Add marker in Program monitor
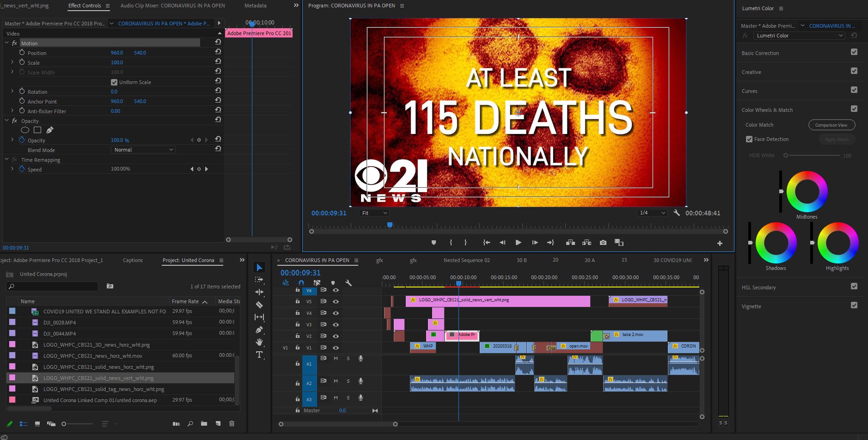The height and width of the screenshot is (440, 868). tap(434, 243)
